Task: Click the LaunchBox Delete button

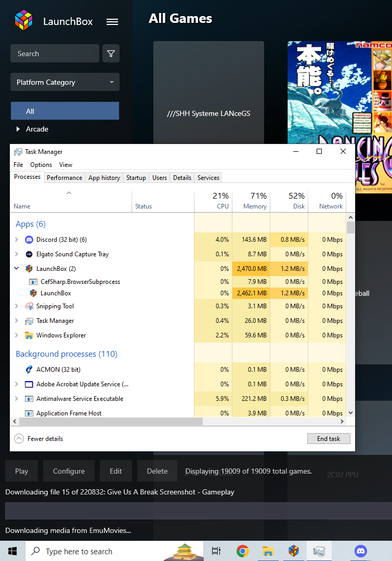Action: (x=158, y=471)
